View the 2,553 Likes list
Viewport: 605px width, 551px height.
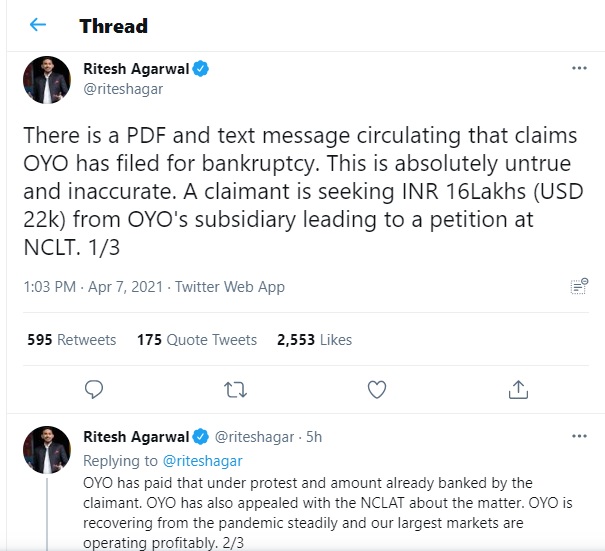(314, 340)
